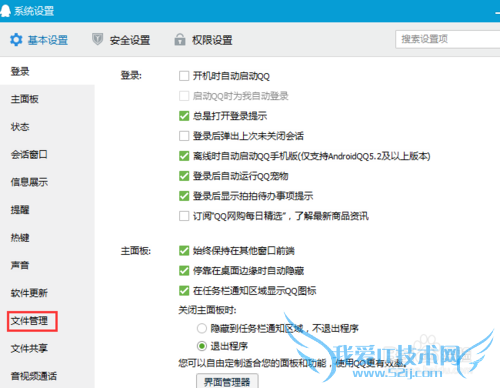500x388 pixels.
Task: Open 状态 settings in sidebar
Action: tap(20, 127)
